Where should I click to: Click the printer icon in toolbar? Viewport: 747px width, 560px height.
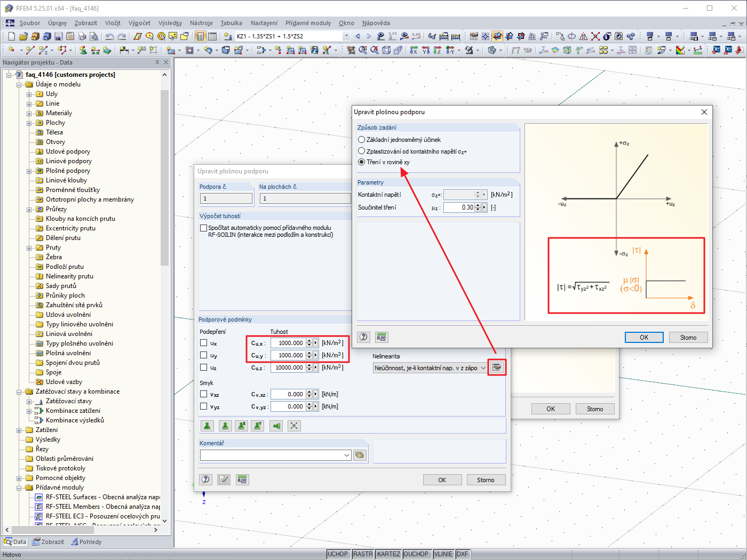click(82, 36)
